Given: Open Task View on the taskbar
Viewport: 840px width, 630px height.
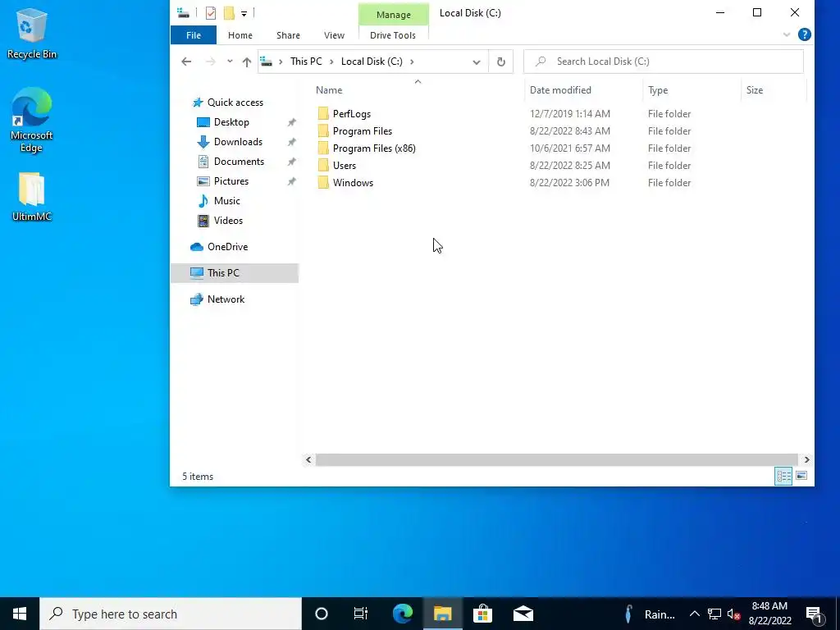Looking at the screenshot, I should tap(361, 614).
